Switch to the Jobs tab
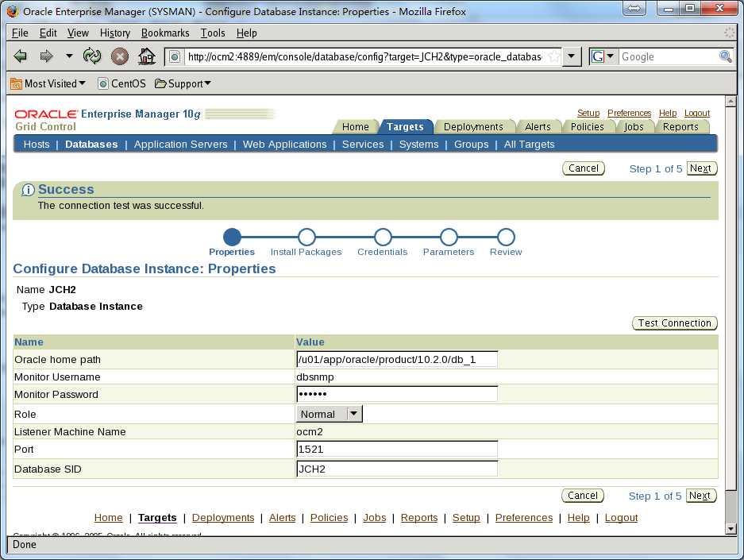This screenshot has height=560, width=744. coord(634,127)
